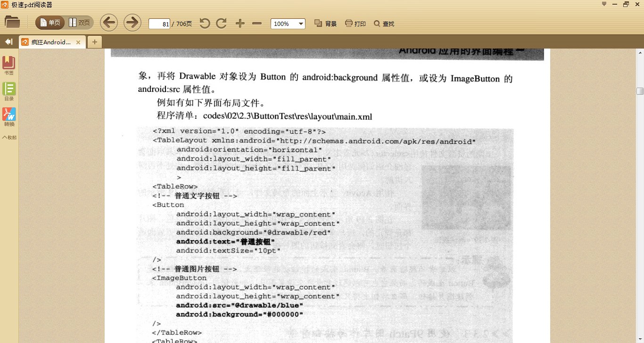Open the search (查找) tool

[384, 24]
